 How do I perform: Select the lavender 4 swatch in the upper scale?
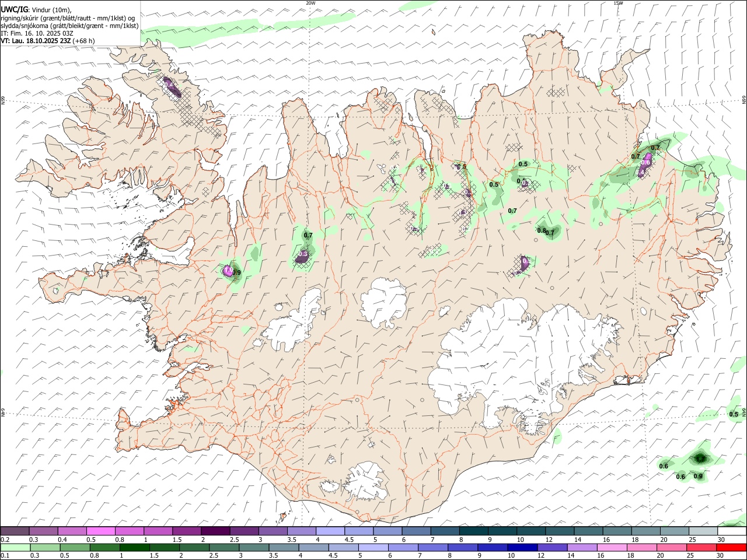(x=330, y=531)
